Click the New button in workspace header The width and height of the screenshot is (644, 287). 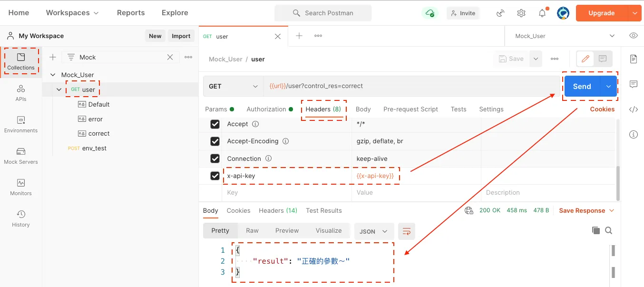click(155, 36)
